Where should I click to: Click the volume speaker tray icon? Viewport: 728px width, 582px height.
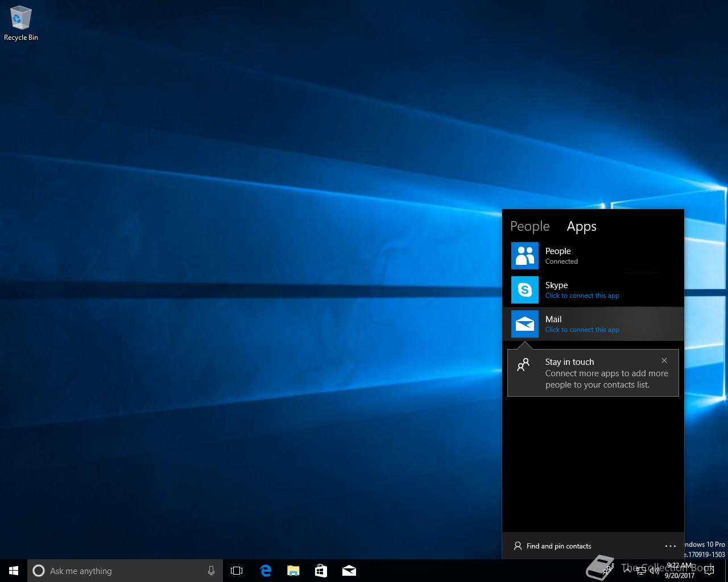(x=654, y=571)
